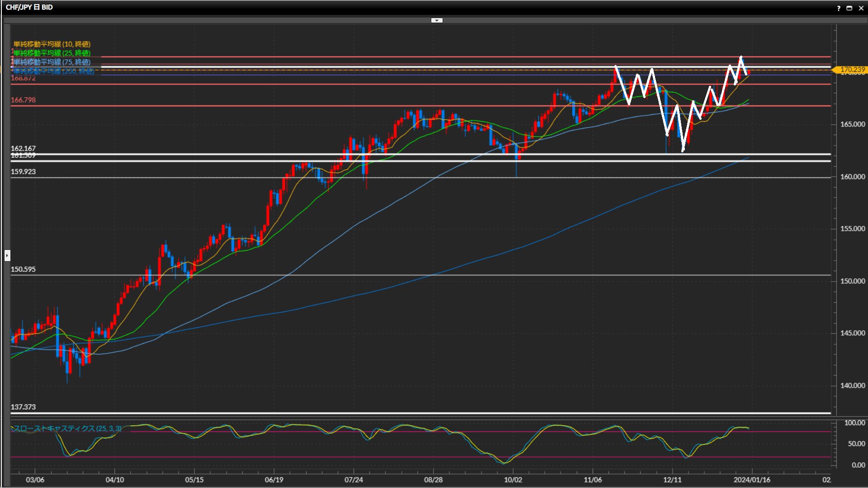Screen dimensions: 868x488
Task: Click the CHF/JPY 日 BID title label
Action: (29, 7)
